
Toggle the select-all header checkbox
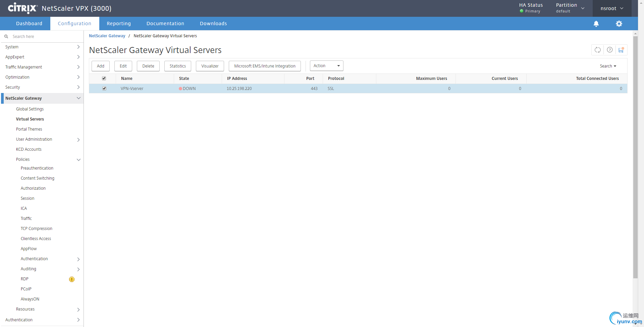tap(104, 78)
